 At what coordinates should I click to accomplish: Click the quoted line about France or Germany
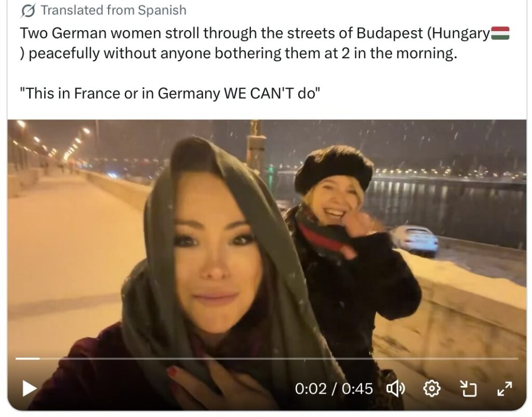pyautogui.click(x=170, y=93)
